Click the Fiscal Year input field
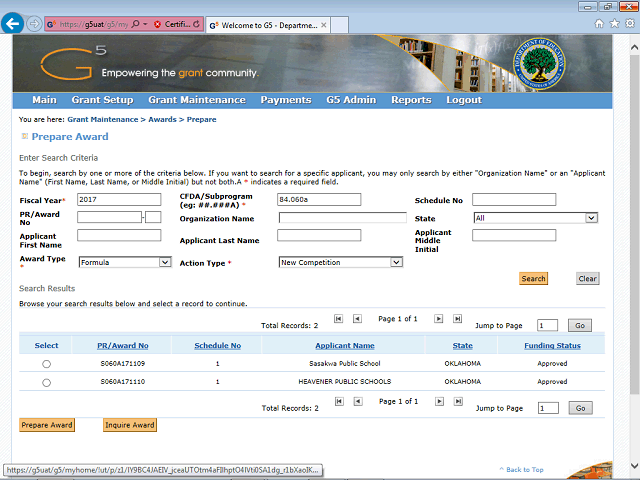This screenshot has height=480, width=640. click(x=119, y=200)
